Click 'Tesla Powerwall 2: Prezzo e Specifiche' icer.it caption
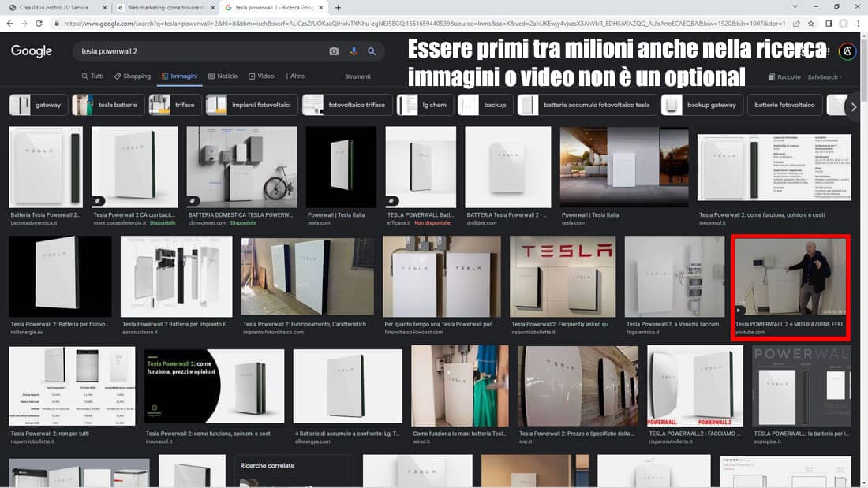 (x=576, y=434)
